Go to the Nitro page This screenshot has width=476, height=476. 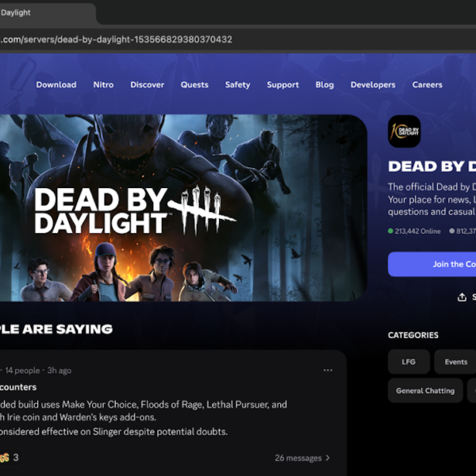(x=103, y=85)
